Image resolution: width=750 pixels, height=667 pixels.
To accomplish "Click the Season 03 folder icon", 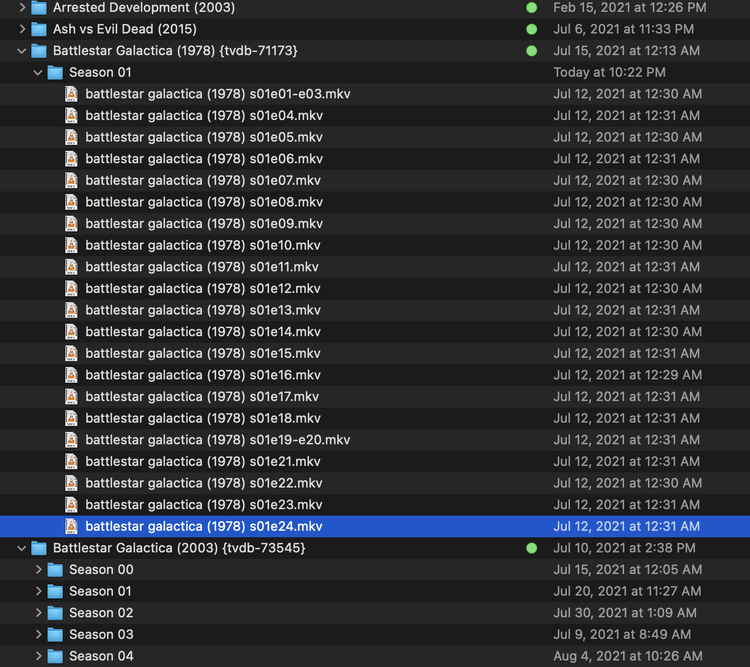I will (55, 634).
